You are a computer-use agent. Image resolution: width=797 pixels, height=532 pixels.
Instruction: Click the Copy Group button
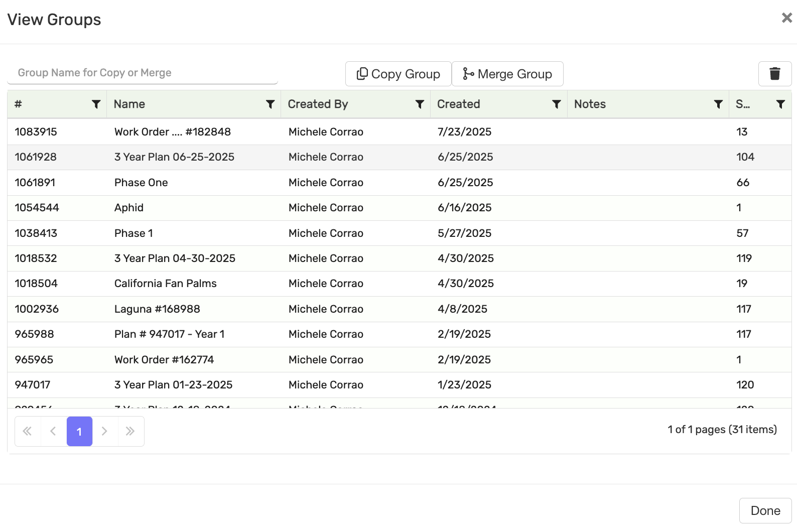point(398,74)
